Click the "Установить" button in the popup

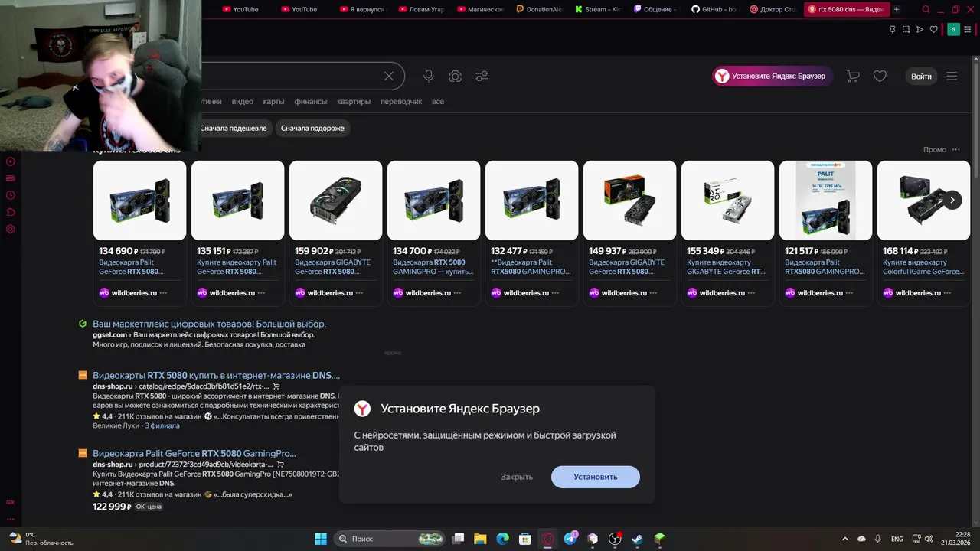click(596, 477)
